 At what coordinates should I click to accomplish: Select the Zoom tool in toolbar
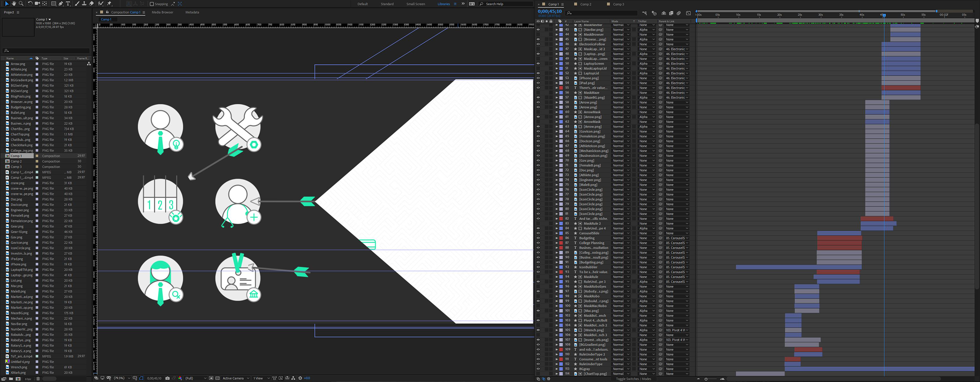(x=21, y=3)
